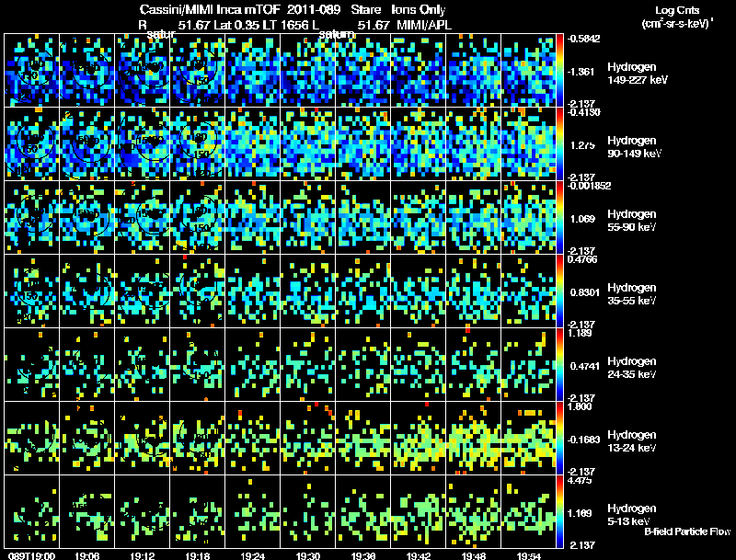Click the Hydrogen 55-90 keV color bar

[x=559, y=218]
